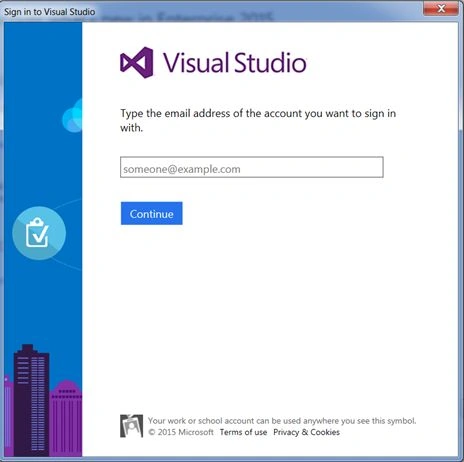The height and width of the screenshot is (462, 464).
Task: Close the Sign in to Visual Studio dialog
Action: pyautogui.click(x=441, y=8)
